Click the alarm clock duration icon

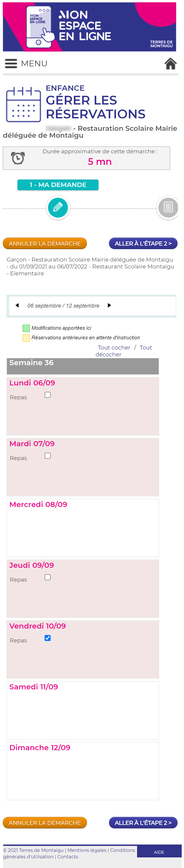[x=18, y=158]
